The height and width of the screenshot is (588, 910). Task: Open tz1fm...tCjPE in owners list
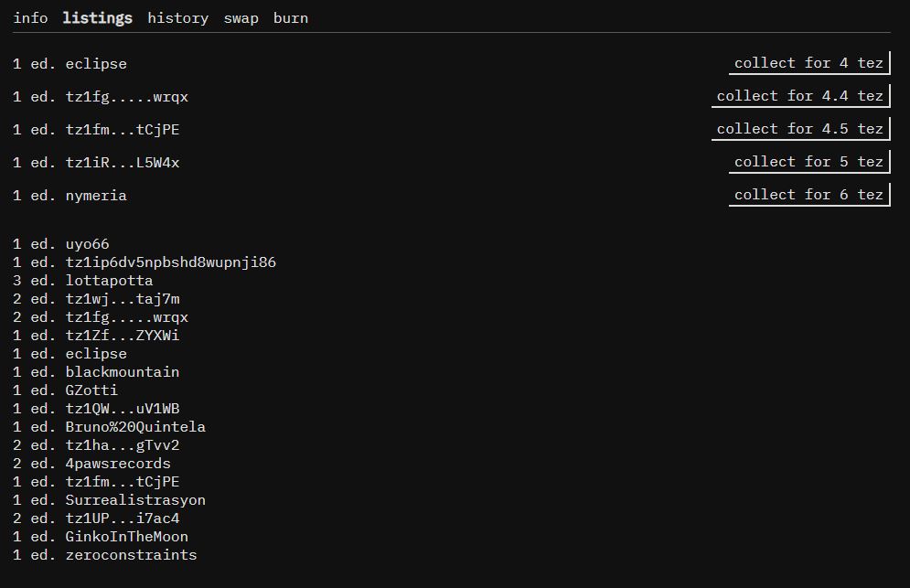tap(123, 482)
